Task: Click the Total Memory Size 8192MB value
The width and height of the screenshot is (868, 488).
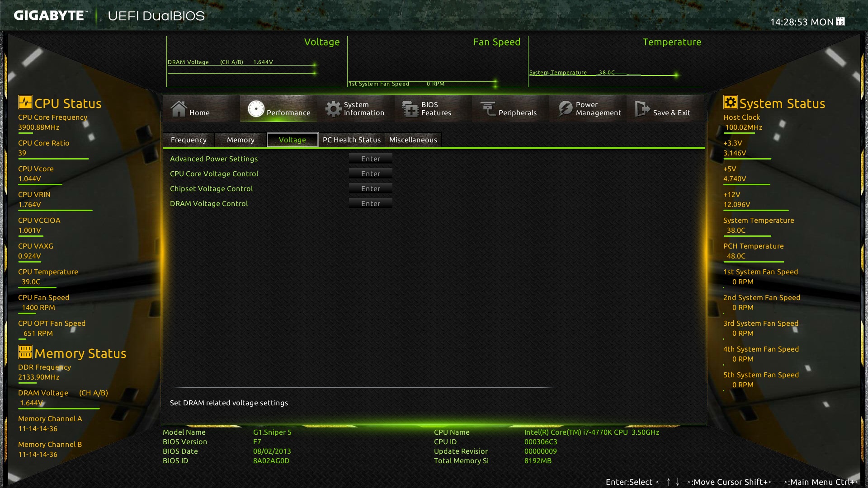Action: coord(538,461)
